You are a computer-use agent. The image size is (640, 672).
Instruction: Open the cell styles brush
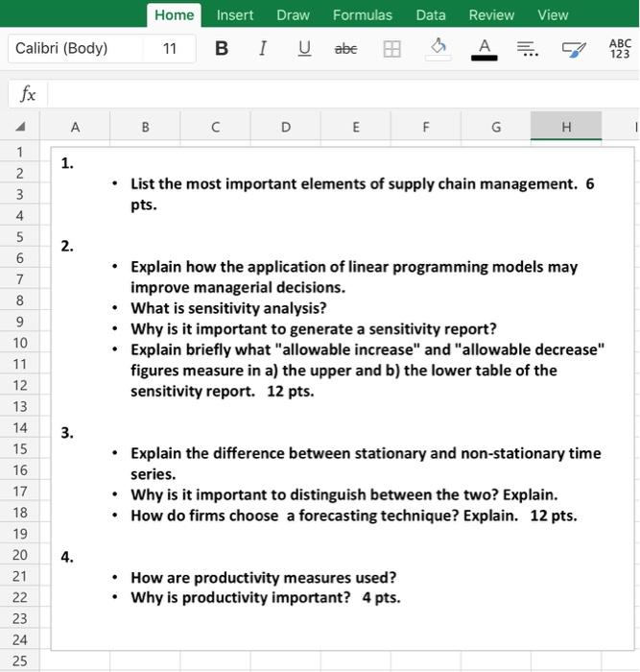(574, 49)
